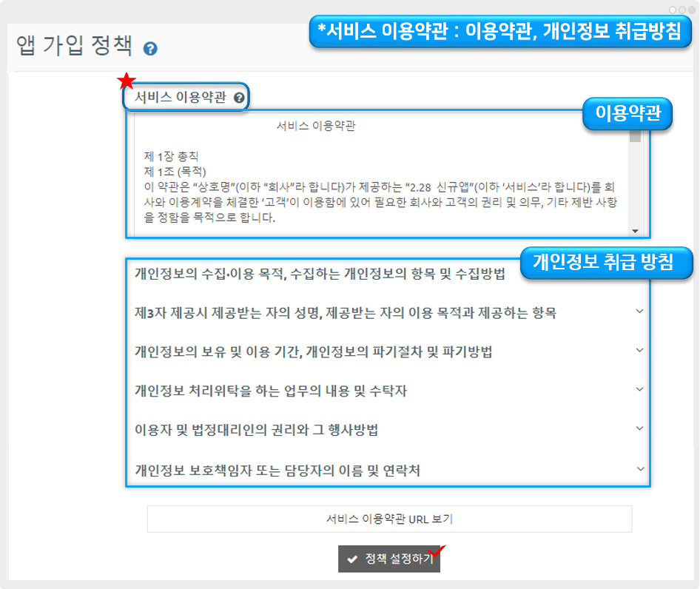This screenshot has width=700, height=589.
Task: Click the scrollbar thumb in terms box
Action: (x=635, y=136)
